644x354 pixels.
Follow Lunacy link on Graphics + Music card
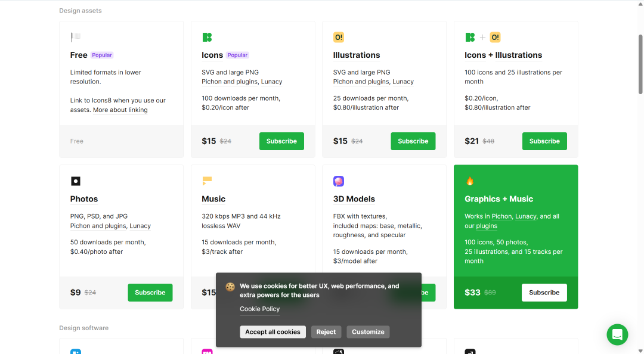(526, 216)
